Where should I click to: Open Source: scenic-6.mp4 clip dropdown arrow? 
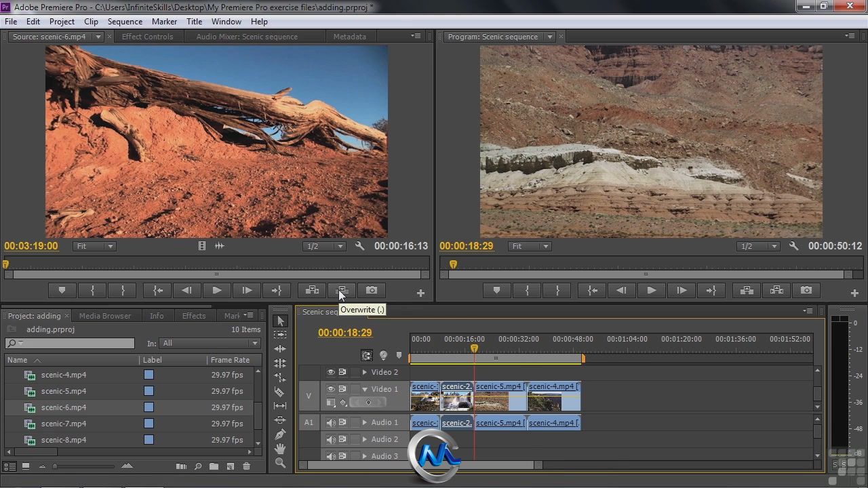(x=98, y=37)
